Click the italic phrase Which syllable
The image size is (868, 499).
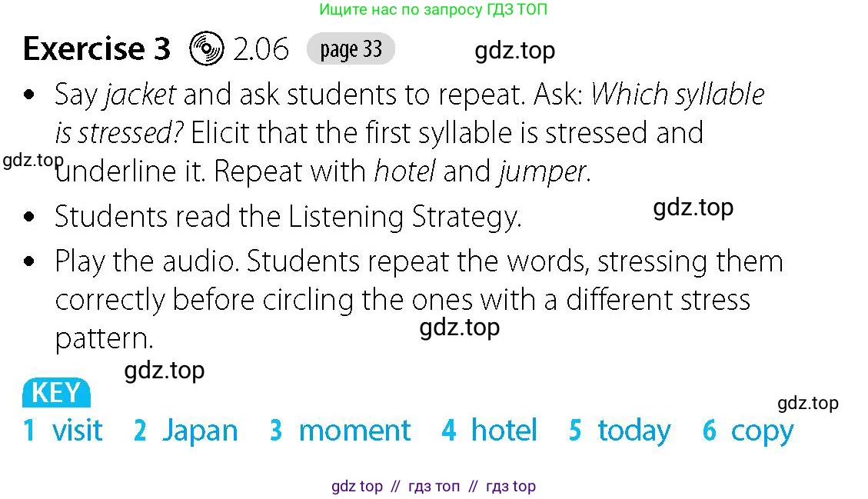[677, 95]
